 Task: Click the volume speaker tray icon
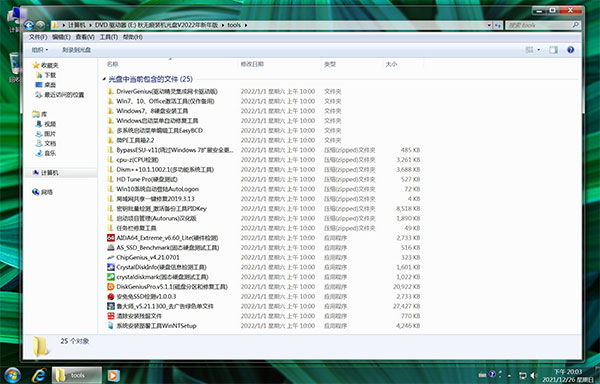[x=533, y=375]
